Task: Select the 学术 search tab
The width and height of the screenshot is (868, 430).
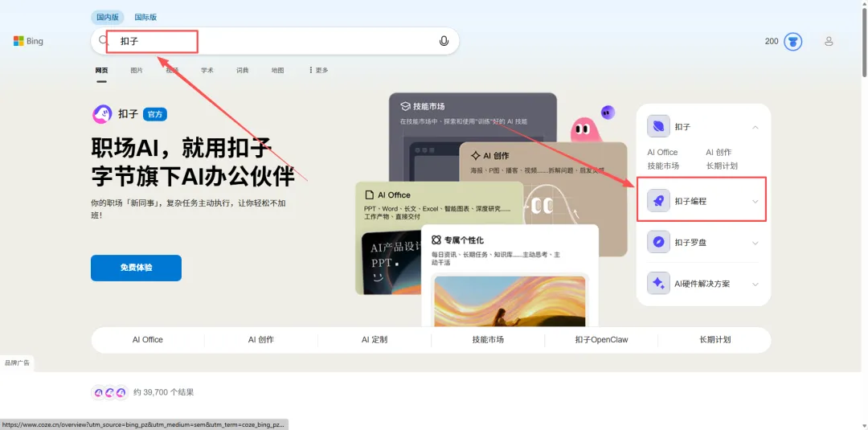Action: (x=207, y=70)
